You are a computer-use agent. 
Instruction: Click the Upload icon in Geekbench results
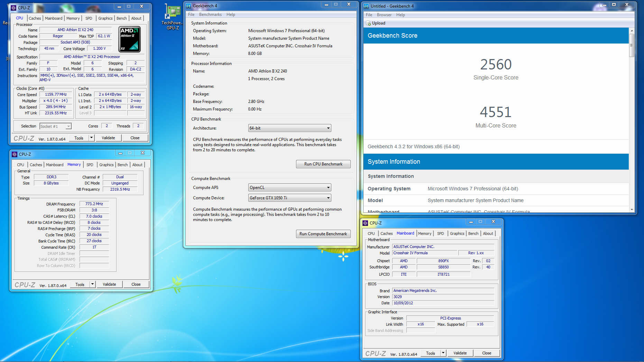369,23
